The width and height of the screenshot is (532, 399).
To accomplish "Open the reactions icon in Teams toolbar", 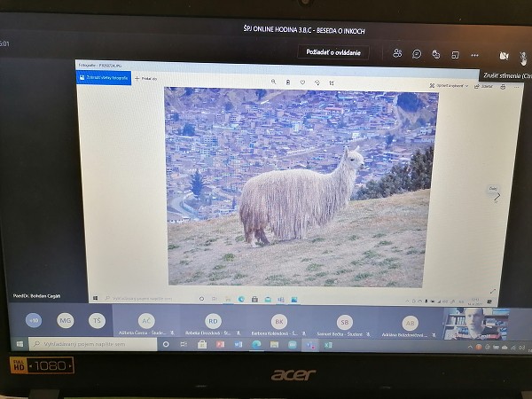I will tap(436, 54).
